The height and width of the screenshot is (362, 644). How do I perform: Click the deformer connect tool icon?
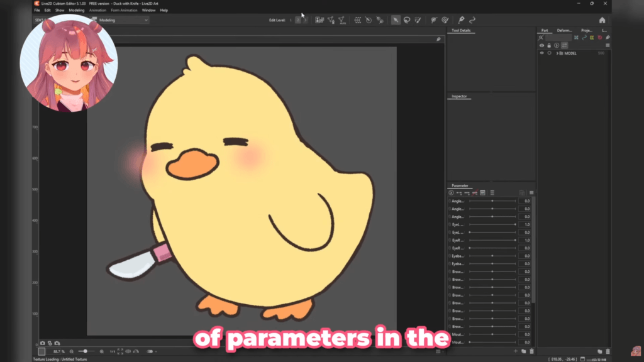pos(380,19)
